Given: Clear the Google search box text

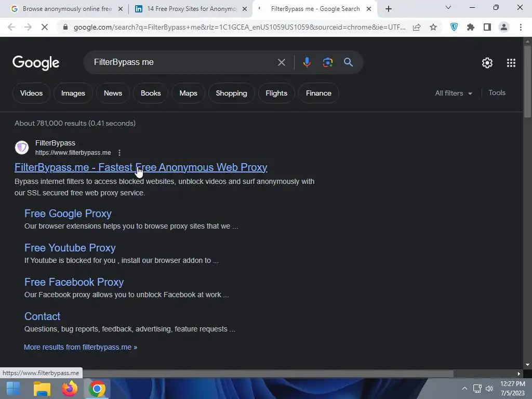Looking at the screenshot, I should coord(281,62).
